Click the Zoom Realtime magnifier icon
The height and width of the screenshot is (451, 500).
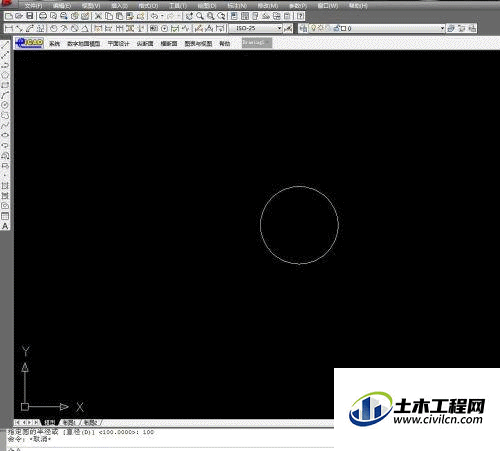tap(200, 16)
